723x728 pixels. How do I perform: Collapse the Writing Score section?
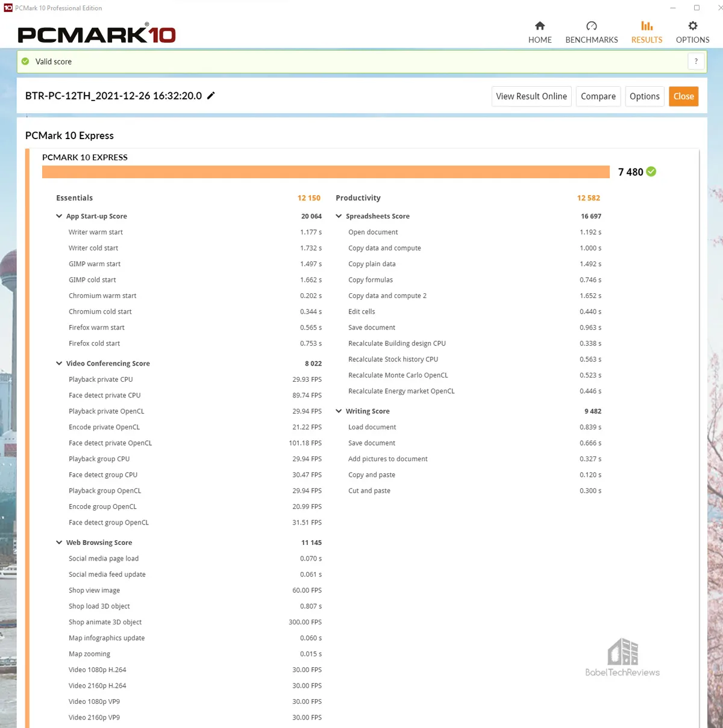339,411
